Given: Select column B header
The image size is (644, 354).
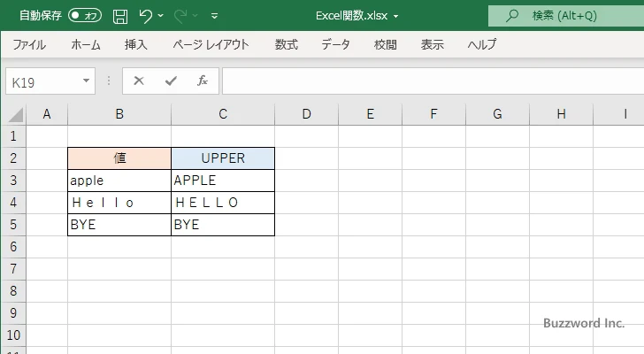Looking at the screenshot, I should (x=119, y=114).
